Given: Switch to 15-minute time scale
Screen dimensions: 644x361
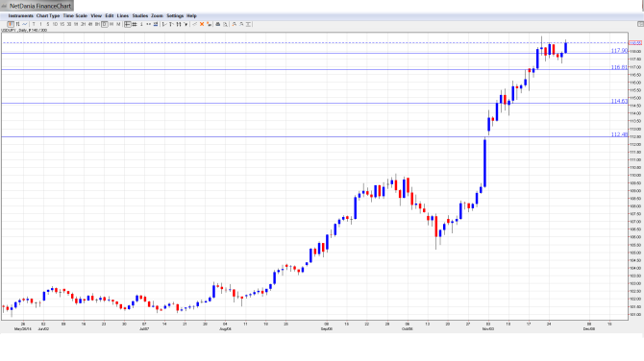Looking at the screenshot, I should pos(62,24).
